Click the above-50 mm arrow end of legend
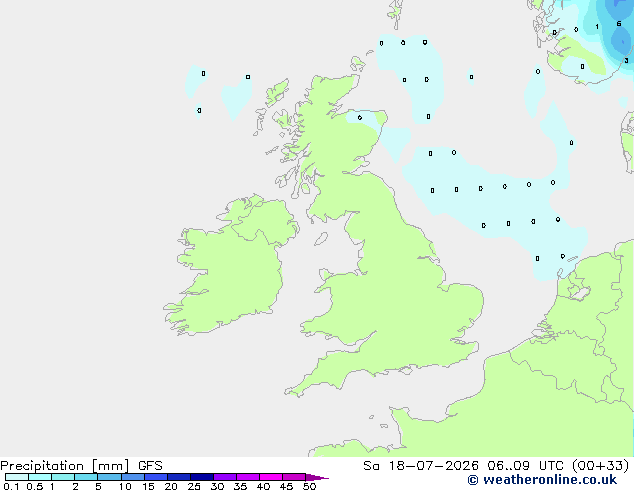 pos(317,477)
